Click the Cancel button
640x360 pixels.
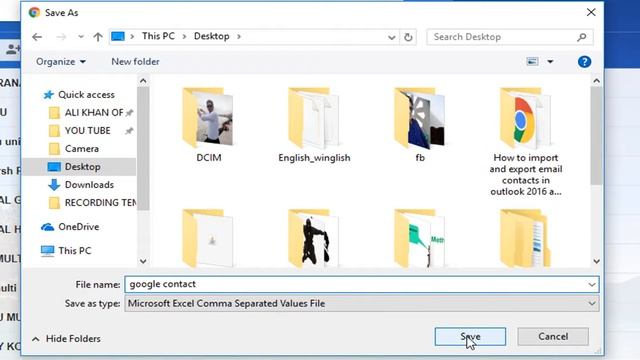point(553,337)
